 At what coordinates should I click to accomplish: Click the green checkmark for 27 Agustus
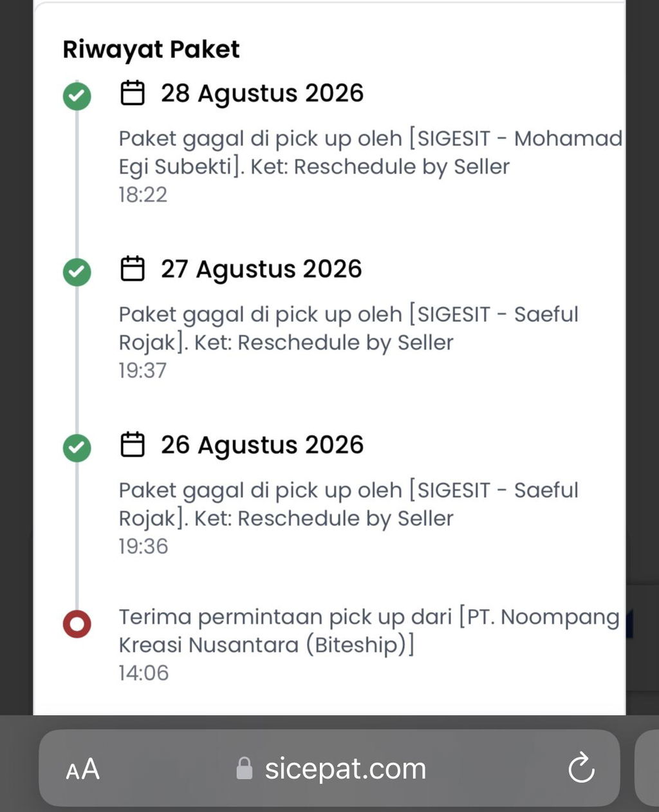[x=77, y=272]
